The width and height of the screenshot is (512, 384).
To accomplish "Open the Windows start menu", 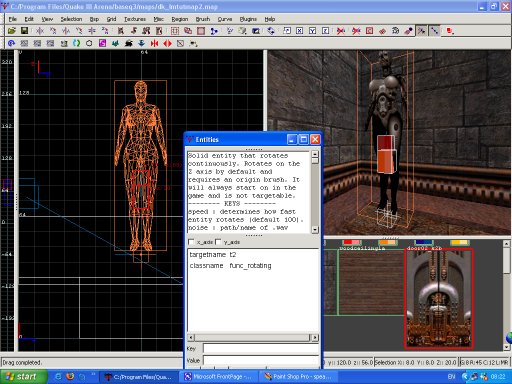I will 23,377.
